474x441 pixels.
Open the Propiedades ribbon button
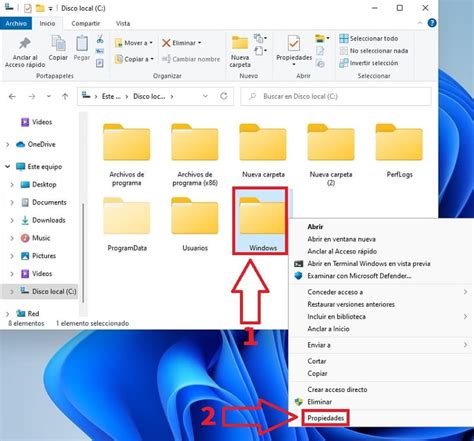[294, 50]
